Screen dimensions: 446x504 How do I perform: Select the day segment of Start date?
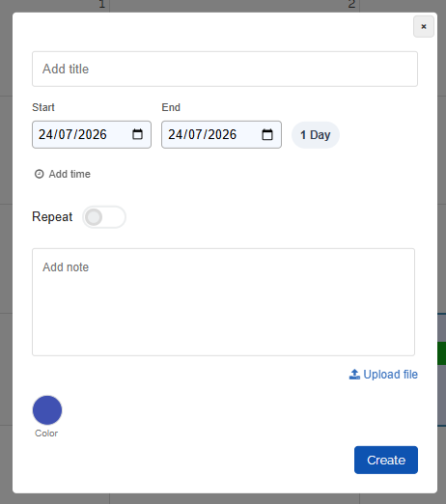point(45,134)
